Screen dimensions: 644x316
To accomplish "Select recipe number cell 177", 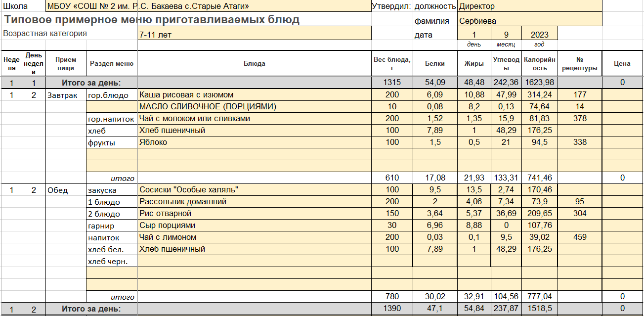I will point(580,95).
